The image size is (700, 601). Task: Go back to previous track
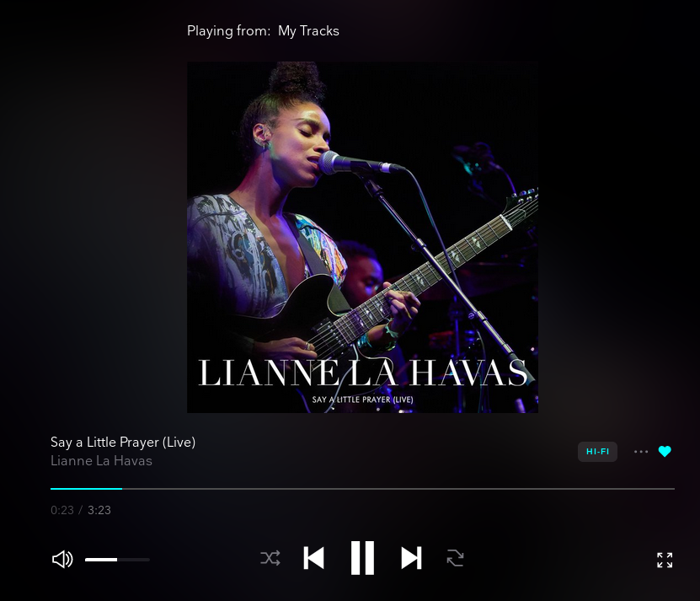(313, 558)
